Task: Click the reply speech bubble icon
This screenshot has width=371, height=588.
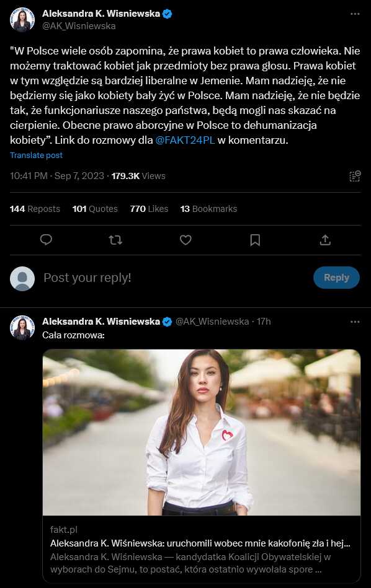Action: 46,240
